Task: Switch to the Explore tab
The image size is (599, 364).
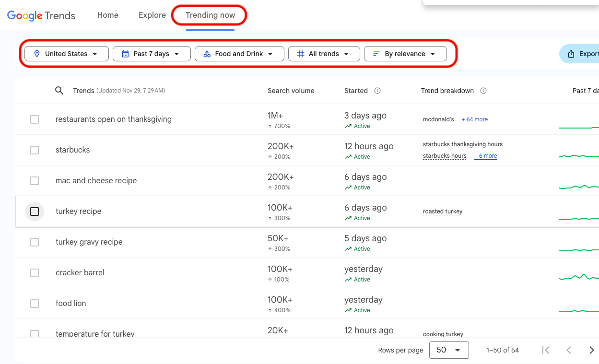Action: point(152,15)
